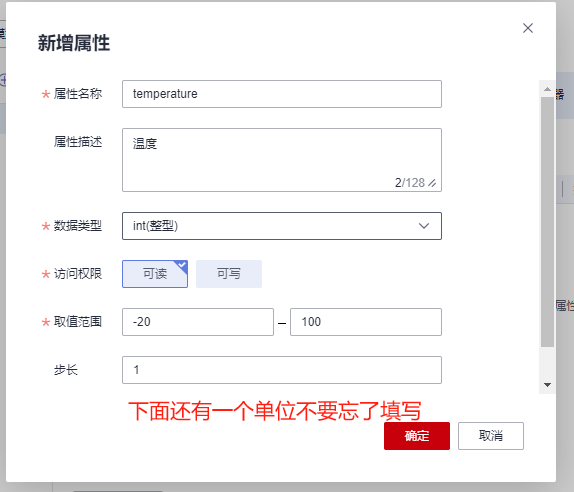Click the scrollbar down arrow in dialog

547,385
